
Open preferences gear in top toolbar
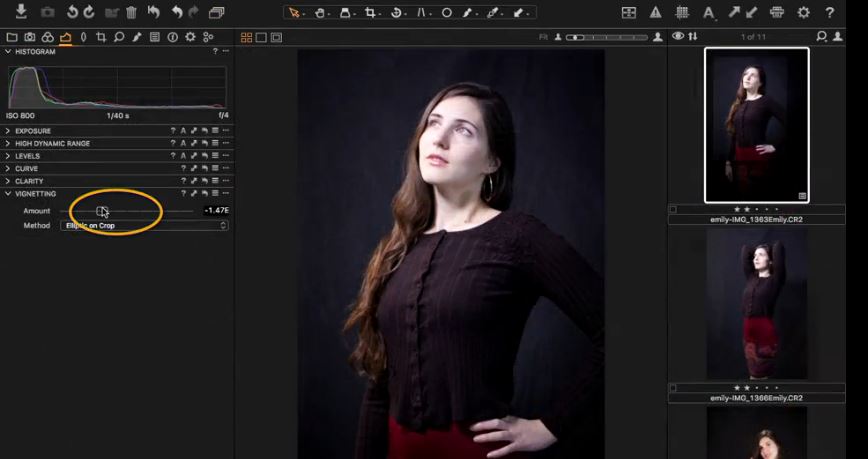803,13
